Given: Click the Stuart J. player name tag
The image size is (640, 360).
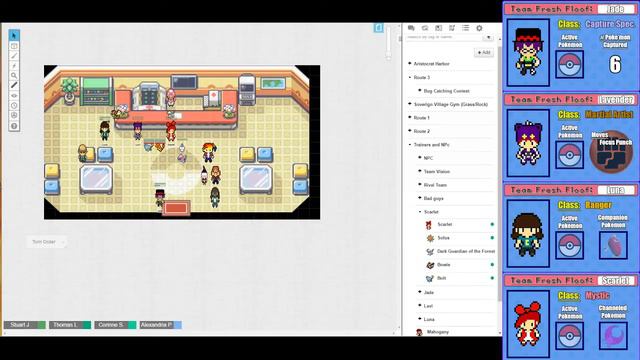Looking at the screenshot, I should (x=20, y=325).
